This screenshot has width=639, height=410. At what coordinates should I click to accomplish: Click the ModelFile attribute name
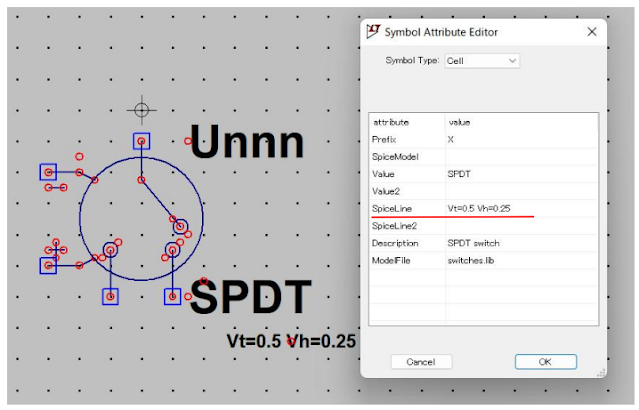(391, 260)
